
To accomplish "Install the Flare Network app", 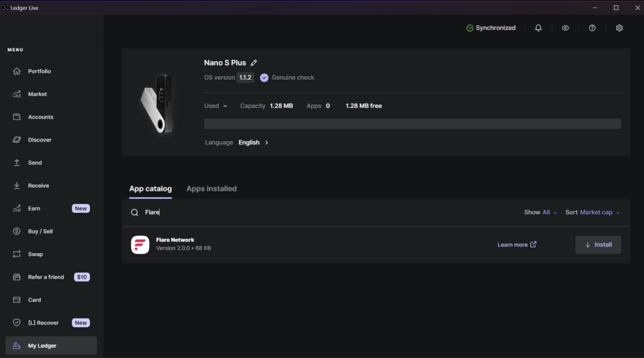I will coord(597,245).
